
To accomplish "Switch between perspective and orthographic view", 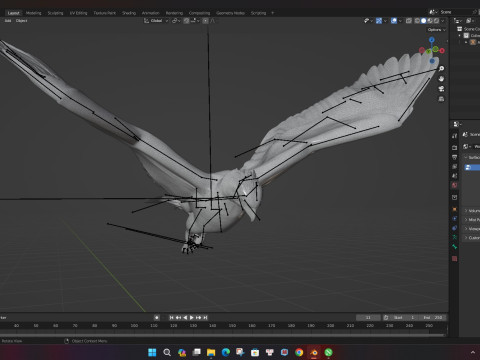I will pyautogui.click(x=441, y=99).
